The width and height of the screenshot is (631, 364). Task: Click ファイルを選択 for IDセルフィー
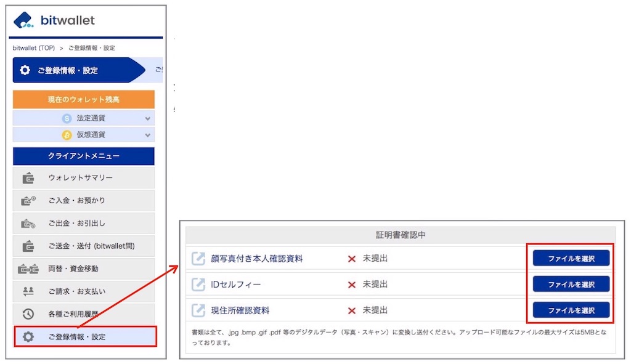571,285
